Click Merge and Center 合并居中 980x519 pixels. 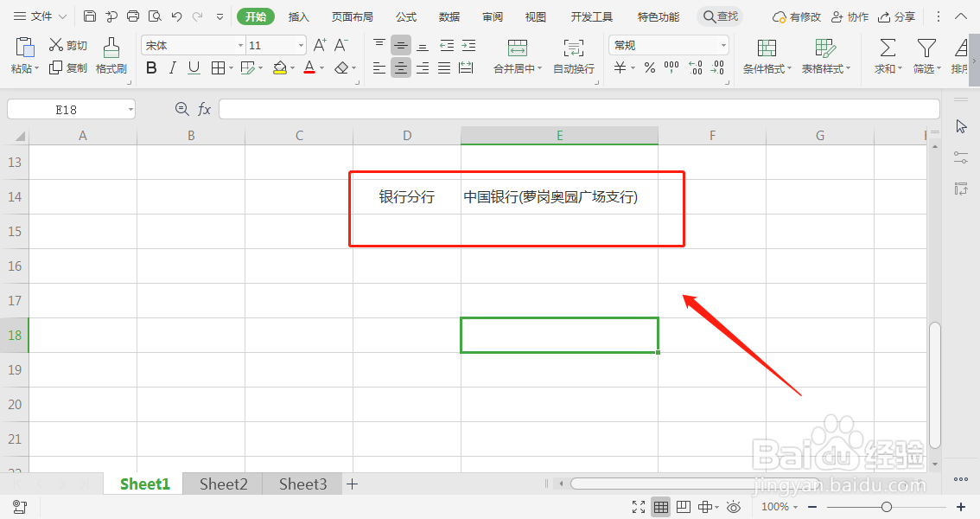click(x=518, y=55)
